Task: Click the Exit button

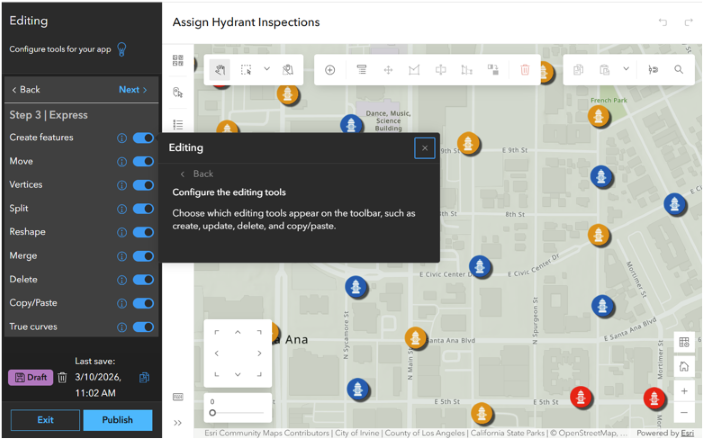Action: (x=45, y=420)
